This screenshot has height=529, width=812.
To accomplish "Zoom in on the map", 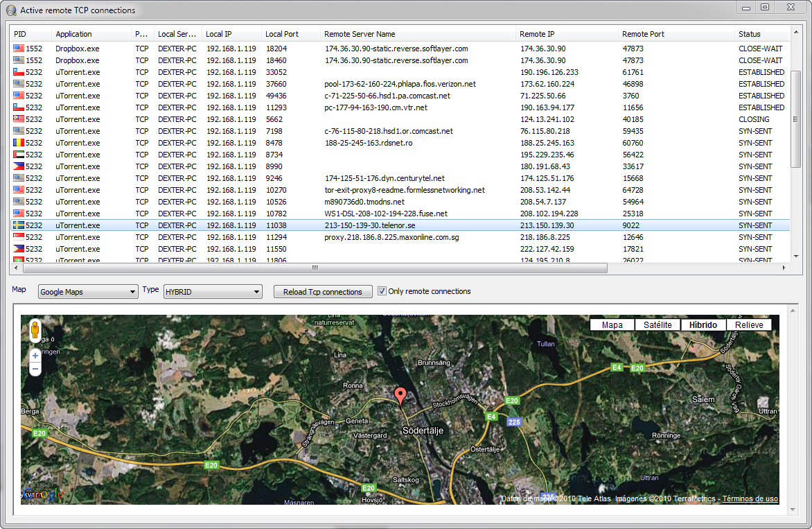I will (35, 356).
